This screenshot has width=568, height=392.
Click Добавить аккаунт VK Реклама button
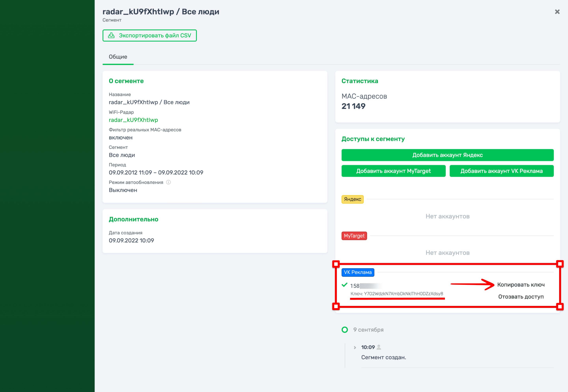pyautogui.click(x=501, y=171)
